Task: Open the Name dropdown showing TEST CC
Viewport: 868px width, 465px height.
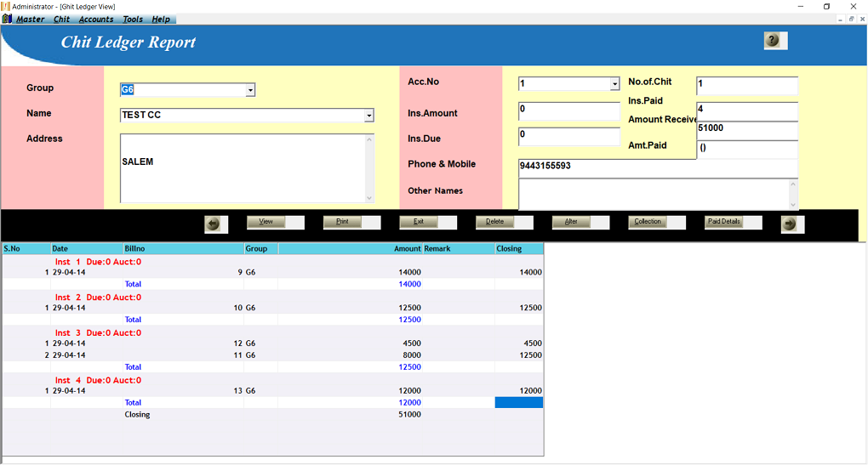Action: pyautogui.click(x=368, y=116)
